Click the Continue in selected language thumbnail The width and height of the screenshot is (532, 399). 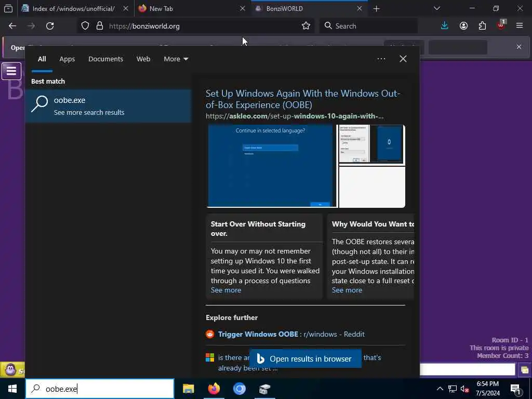point(270,166)
